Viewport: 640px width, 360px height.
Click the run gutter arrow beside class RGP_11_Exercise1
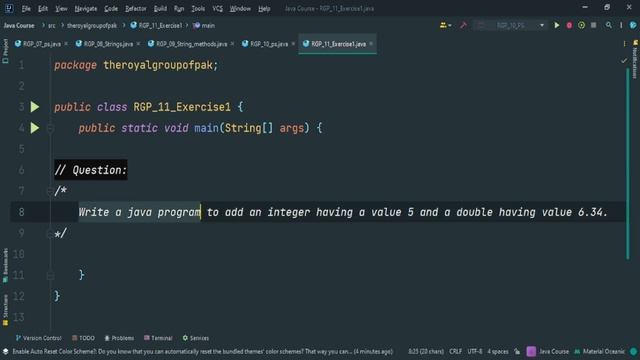click(35, 107)
